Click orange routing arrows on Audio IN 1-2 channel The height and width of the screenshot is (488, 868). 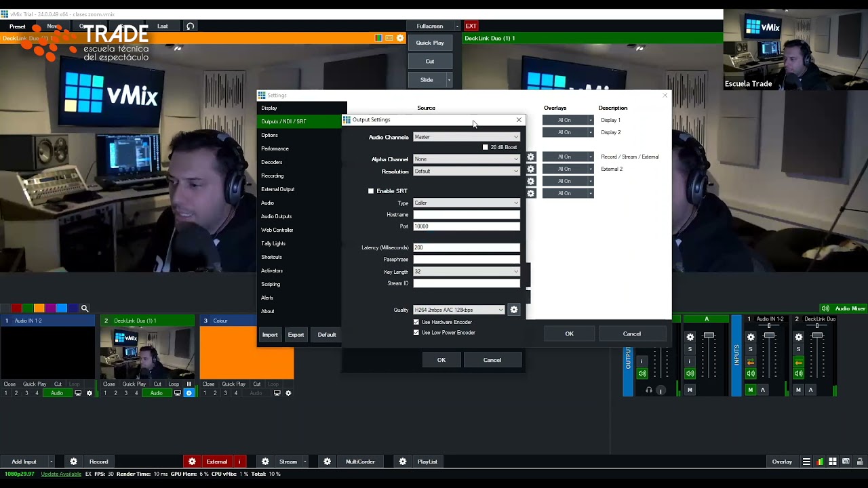coord(751,362)
